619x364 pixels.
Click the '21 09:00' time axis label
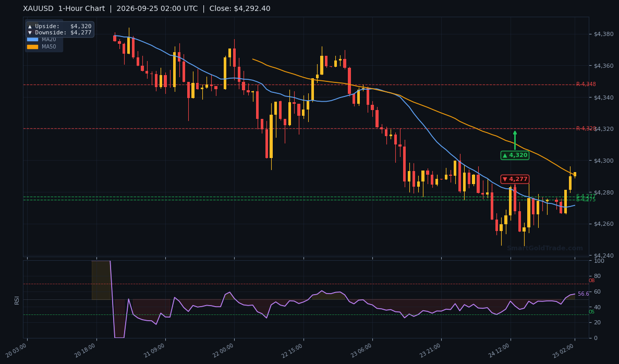155,350
